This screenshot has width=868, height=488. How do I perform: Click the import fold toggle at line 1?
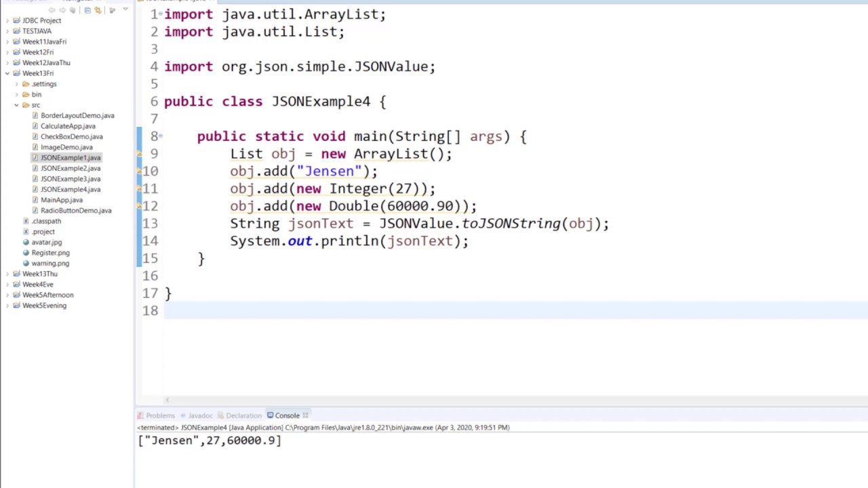(x=160, y=14)
